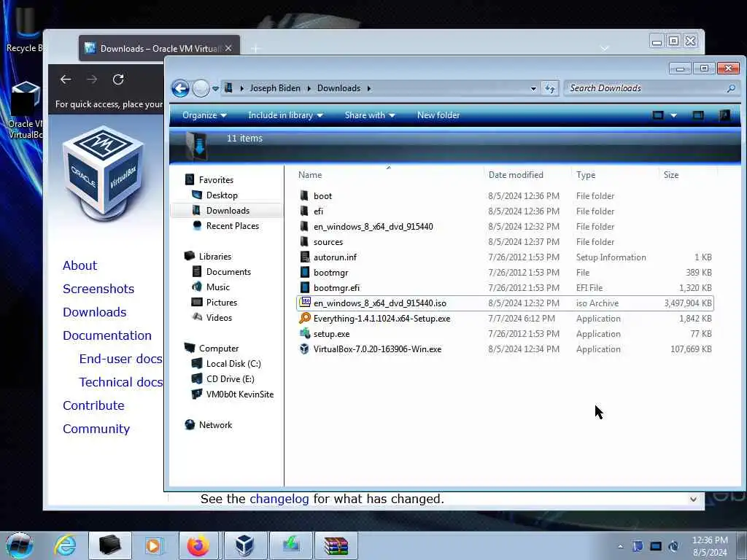Open Internet Explorer from taskbar
The image size is (747, 560).
click(x=65, y=545)
